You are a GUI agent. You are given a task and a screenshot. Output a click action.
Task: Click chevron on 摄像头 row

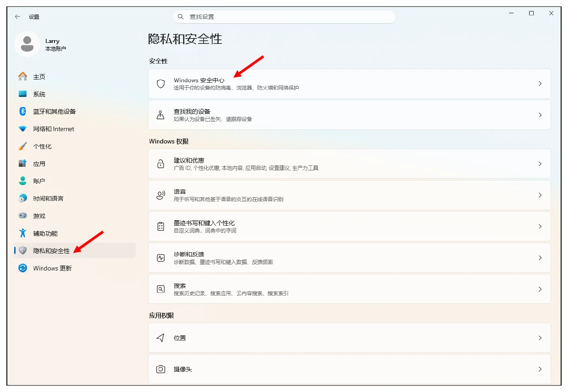[x=540, y=369]
